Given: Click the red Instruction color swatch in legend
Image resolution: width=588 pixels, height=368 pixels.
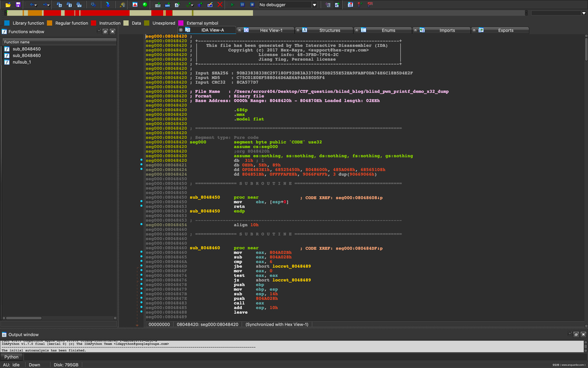Looking at the screenshot, I should pyautogui.click(x=94, y=23).
